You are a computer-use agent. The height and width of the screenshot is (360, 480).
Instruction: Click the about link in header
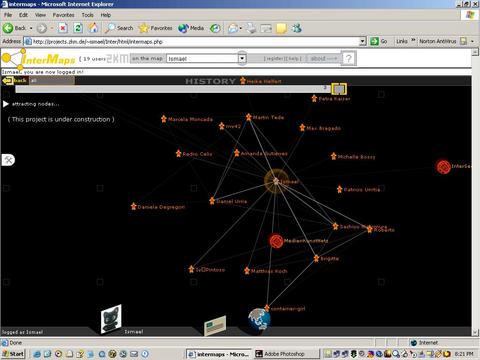(x=318, y=58)
